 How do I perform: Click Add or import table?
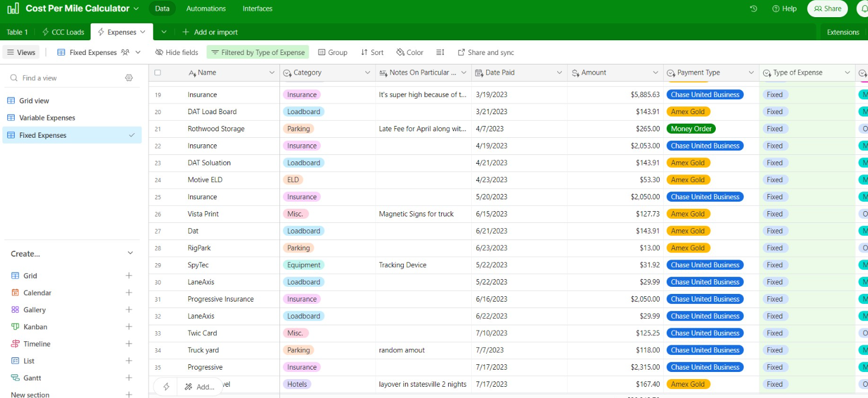click(x=210, y=33)
